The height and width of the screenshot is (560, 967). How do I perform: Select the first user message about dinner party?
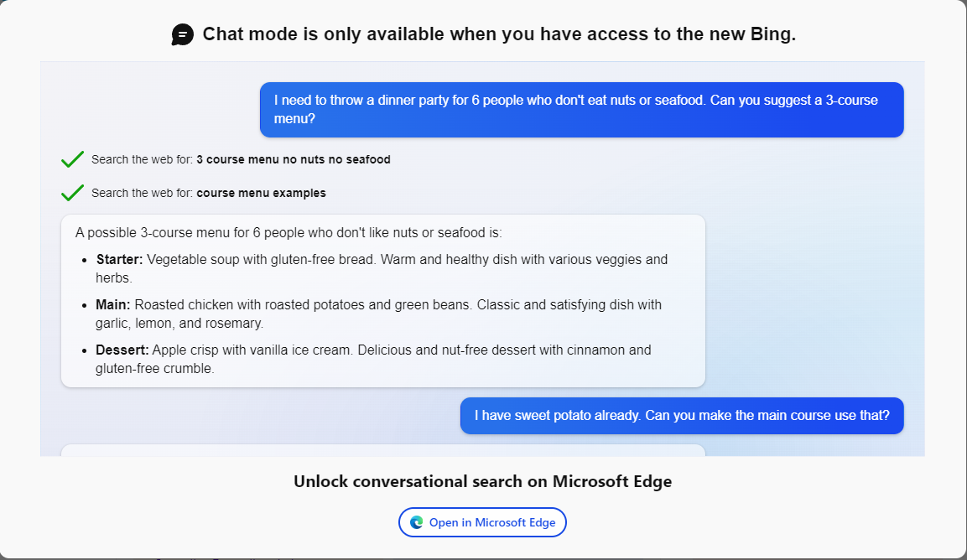580,110
